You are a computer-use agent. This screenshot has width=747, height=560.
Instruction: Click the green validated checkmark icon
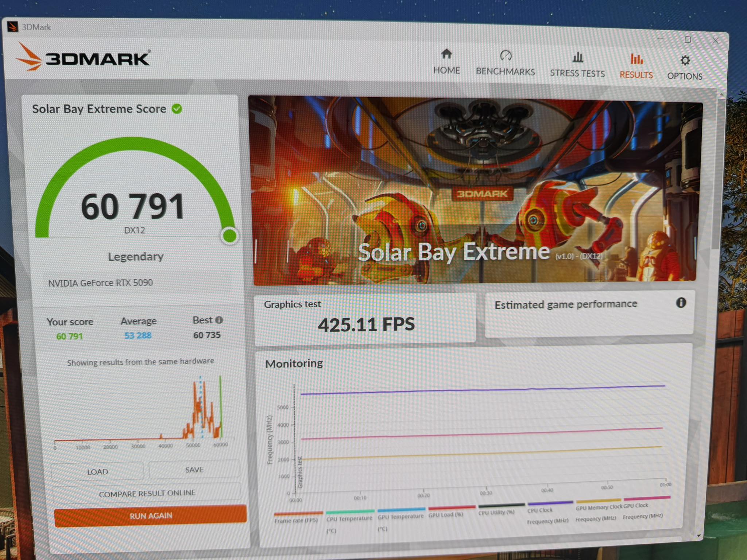[x=177, y=109]
